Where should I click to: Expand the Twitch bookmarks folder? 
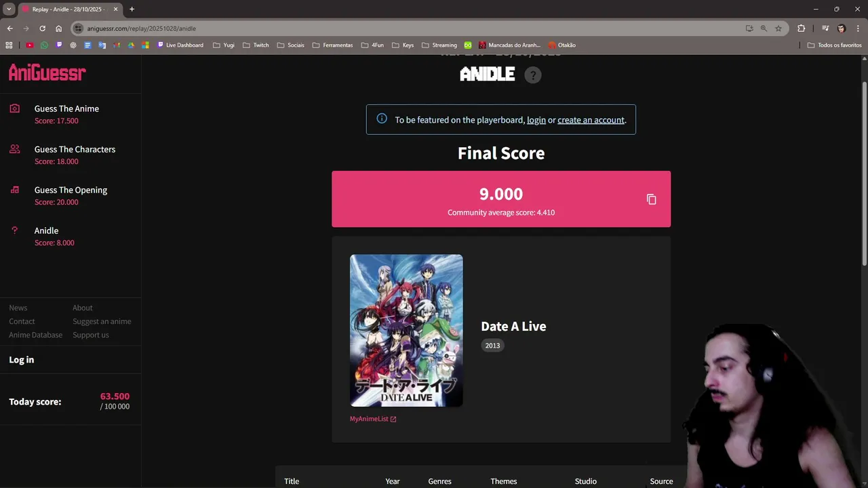pyautogui.click(x=256, y=45)
